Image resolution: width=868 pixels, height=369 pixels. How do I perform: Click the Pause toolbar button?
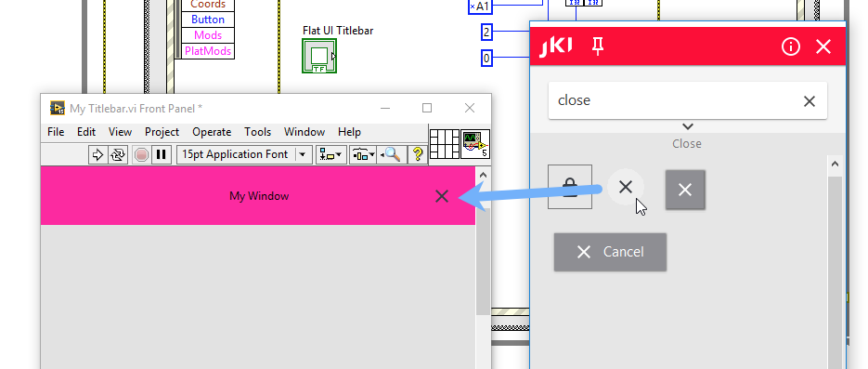(x=162, y=154)
